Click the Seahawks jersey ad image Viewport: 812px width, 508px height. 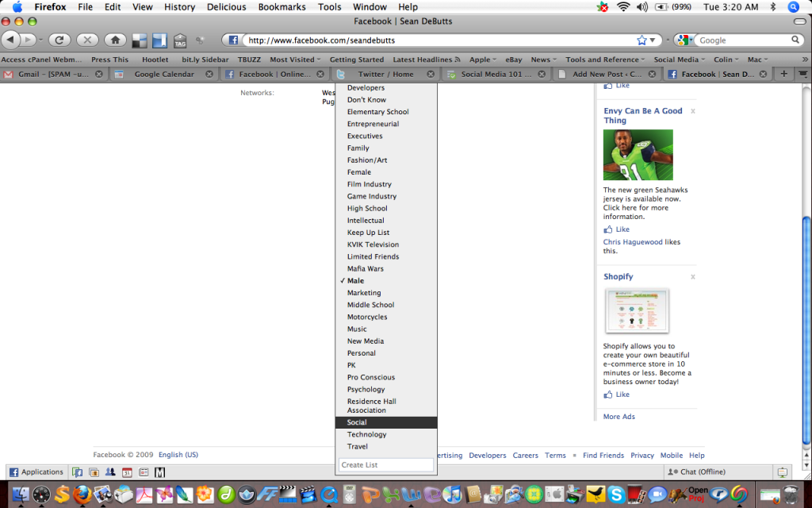coord(638,155)
